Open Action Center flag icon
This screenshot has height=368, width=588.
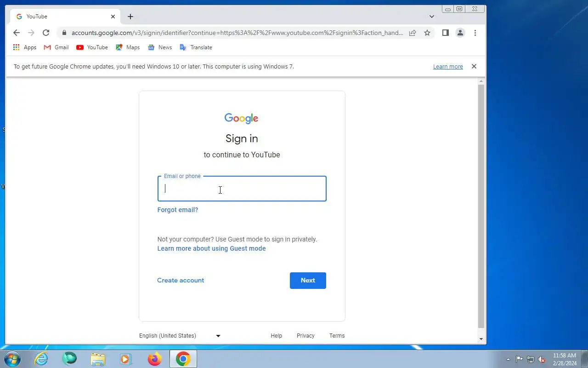click(x=519, y=359)
